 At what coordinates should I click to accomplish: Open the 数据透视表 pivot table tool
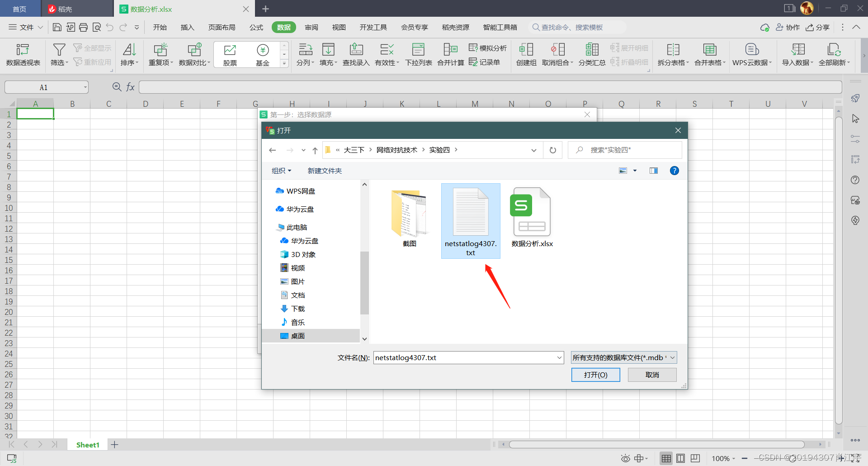23,54
